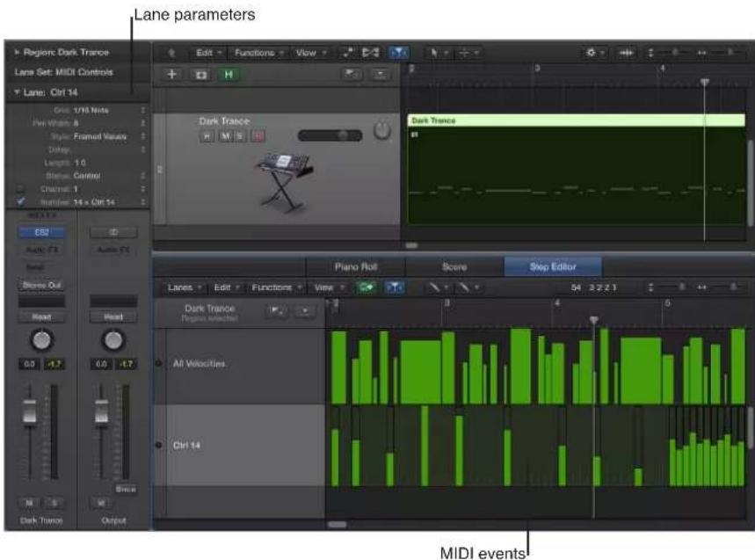Click Step Editor arrow button beside Dark Trance

click(305, 310)
